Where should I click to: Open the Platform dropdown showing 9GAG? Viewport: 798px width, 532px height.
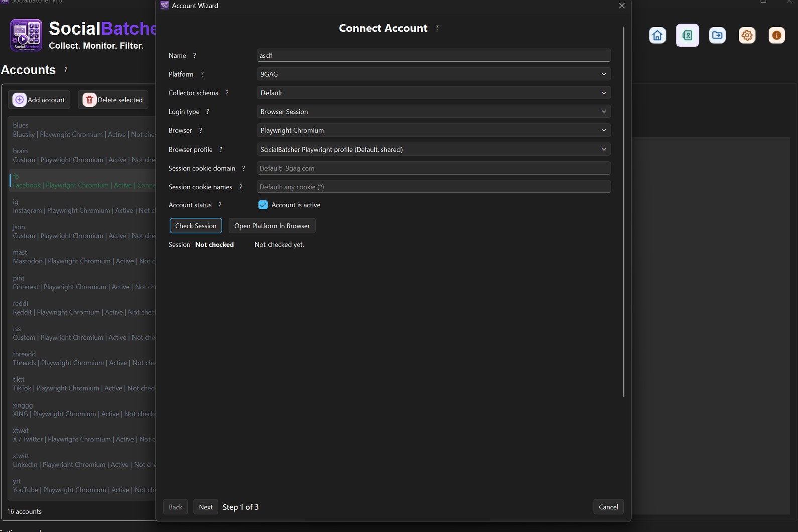(x=434, y=74)
